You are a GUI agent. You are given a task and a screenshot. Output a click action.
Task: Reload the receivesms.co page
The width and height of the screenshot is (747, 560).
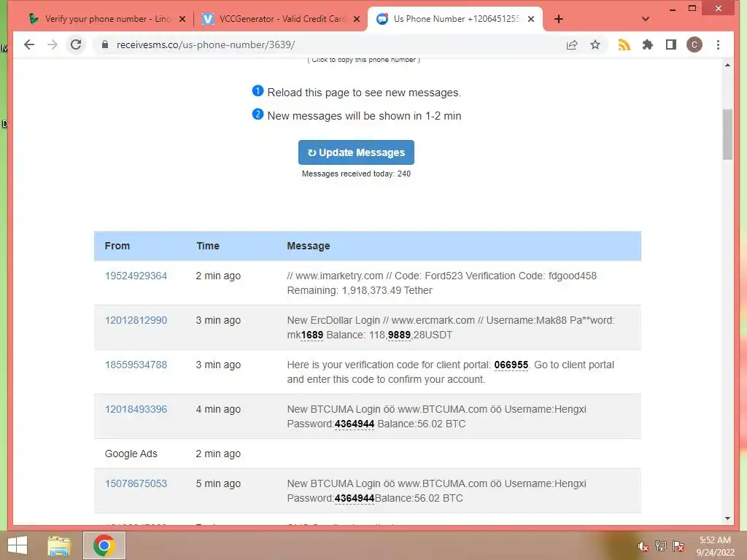[x=76, y=44]
